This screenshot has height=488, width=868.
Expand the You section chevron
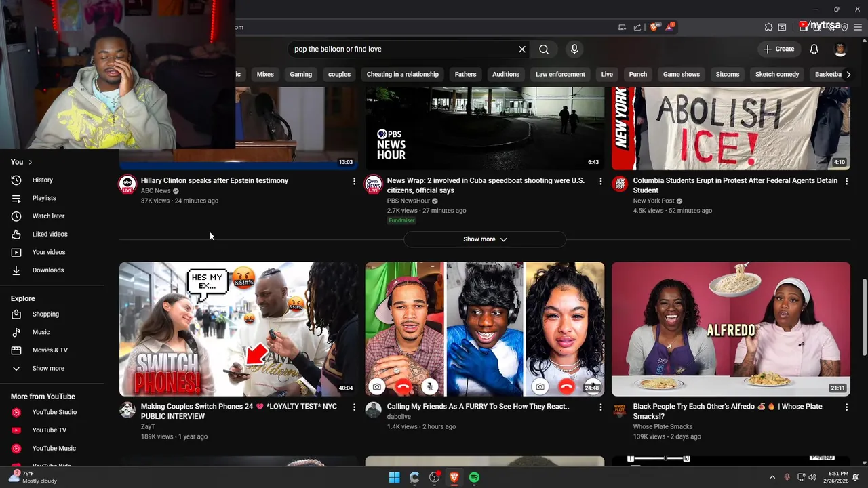tap(30, 162)
